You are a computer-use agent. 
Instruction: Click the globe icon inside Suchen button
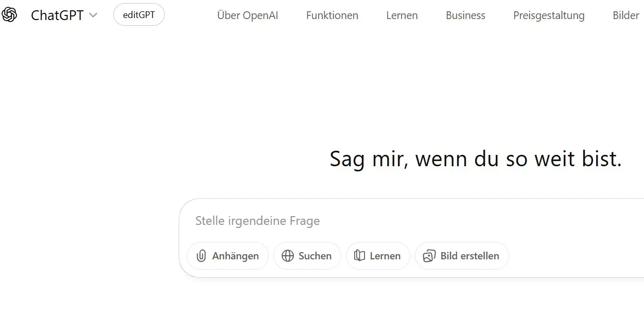click(287, 256)
